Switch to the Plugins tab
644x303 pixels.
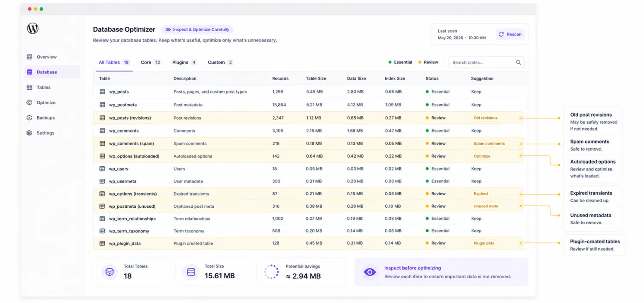tap(184, 62)
